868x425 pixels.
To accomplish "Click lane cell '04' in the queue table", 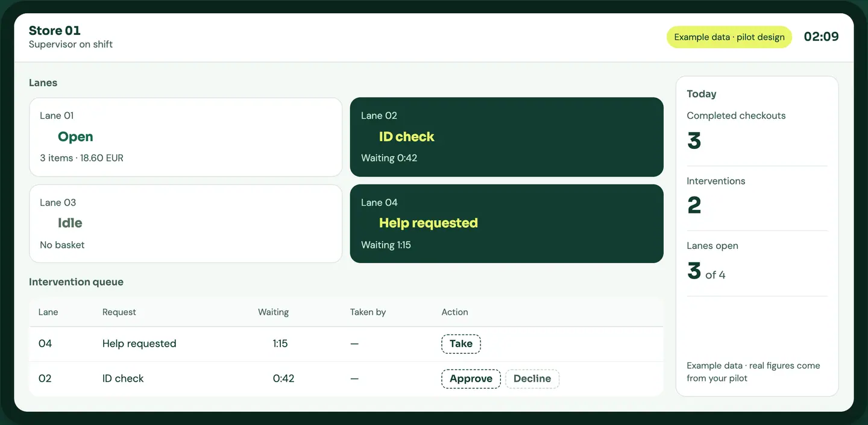I will [x=45, y=344].
